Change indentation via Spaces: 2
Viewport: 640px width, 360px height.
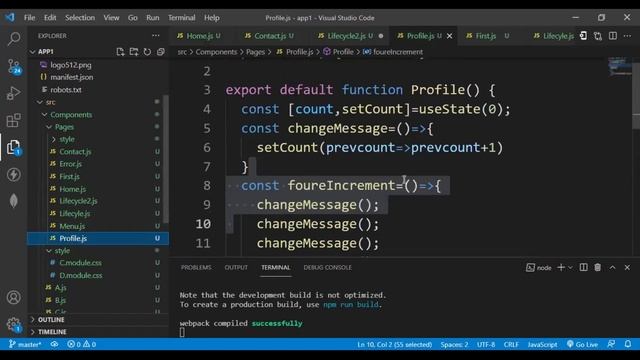(x=454, y=344)
